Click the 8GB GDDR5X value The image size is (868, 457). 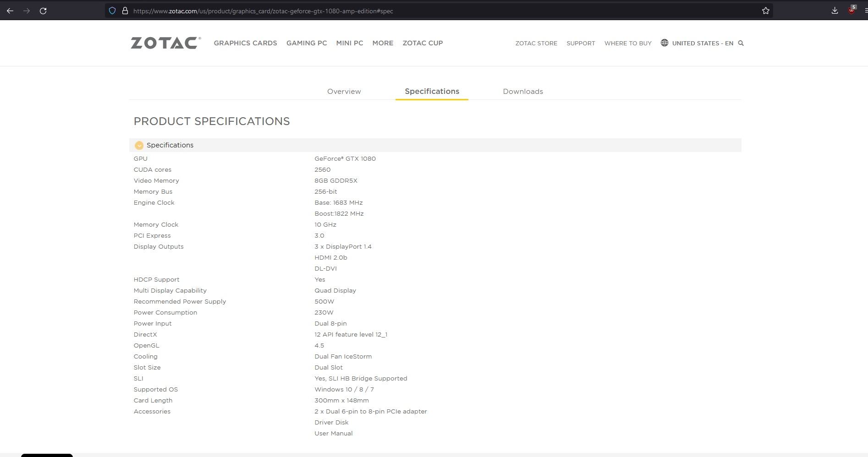(x=336, y=180)
